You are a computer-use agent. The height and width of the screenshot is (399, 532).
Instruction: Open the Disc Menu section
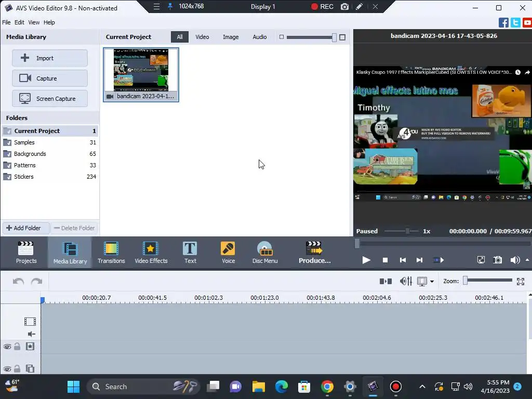(265, 252)
